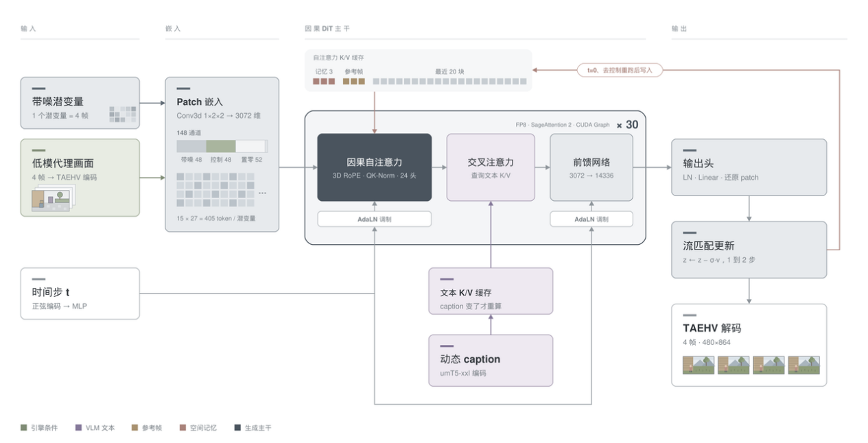Open the leftmost decoded frame thumbnail
Screen dimensions: 868x443
(698, 365)
